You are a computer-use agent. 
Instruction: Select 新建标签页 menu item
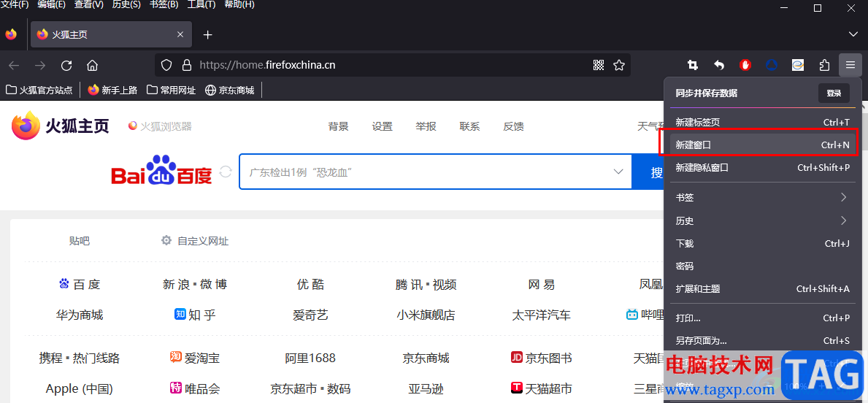[x=763, y=123]
